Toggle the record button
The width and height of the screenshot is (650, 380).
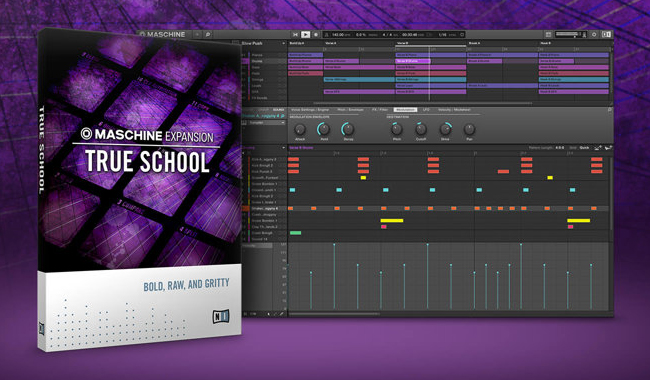[x=315, y=35]
